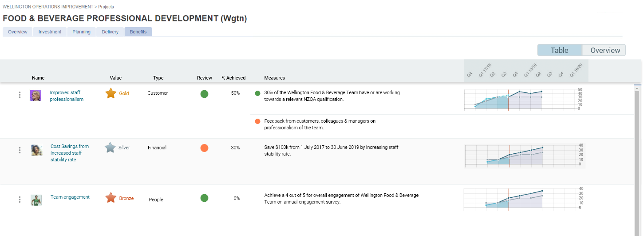Image resolution: width=644 pixels, height=236 pixels.
Task: Click the Gold star value icon
Action: 111,93
